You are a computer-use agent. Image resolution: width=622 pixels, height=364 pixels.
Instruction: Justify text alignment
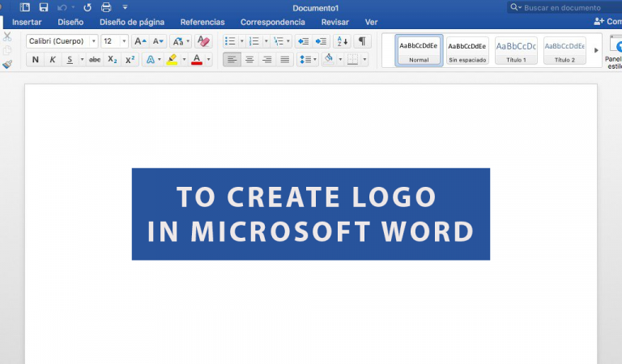pos(285,60)
